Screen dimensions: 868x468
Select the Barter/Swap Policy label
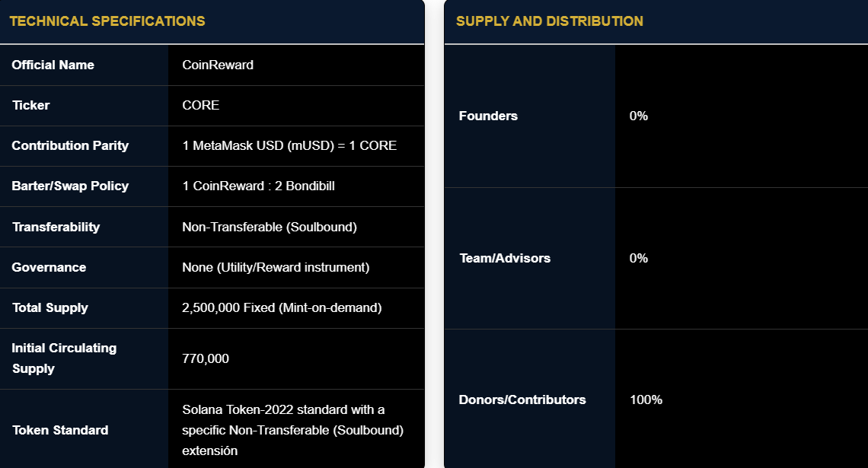70,186
